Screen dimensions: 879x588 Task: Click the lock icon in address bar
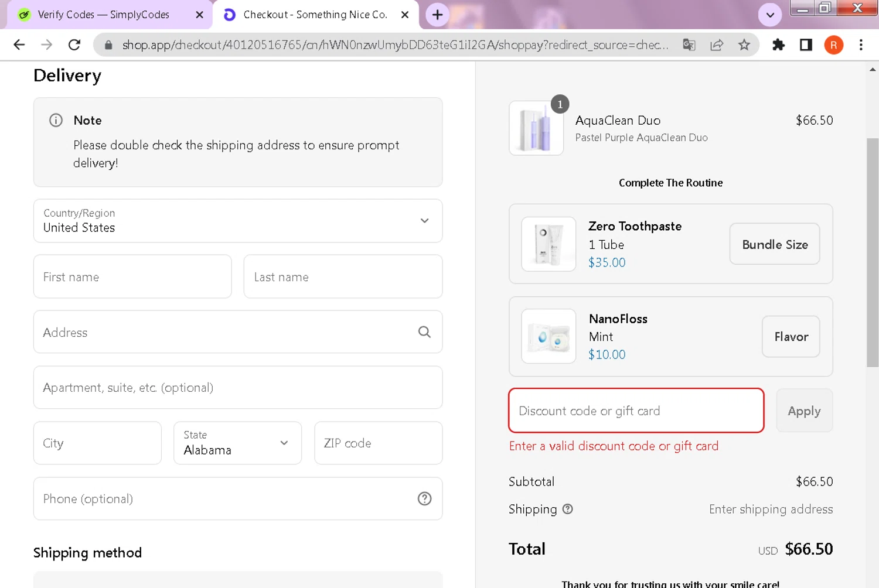click(108, 45)
